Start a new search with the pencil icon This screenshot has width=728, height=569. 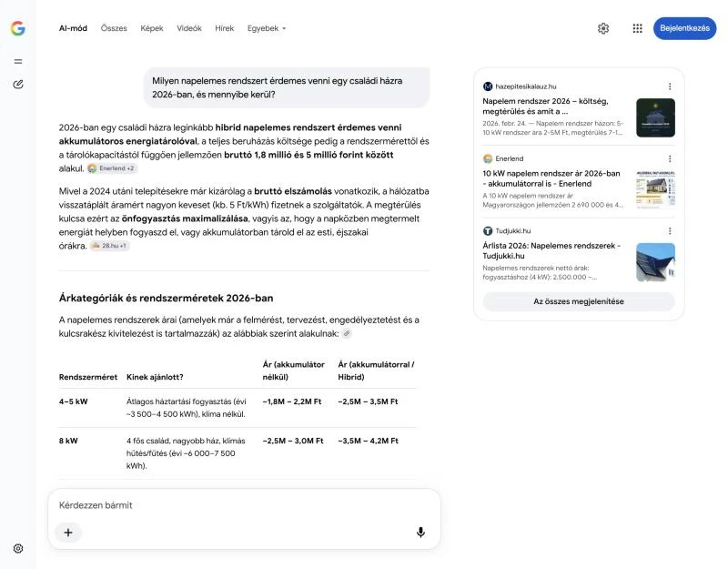click(x=18, y=84)
